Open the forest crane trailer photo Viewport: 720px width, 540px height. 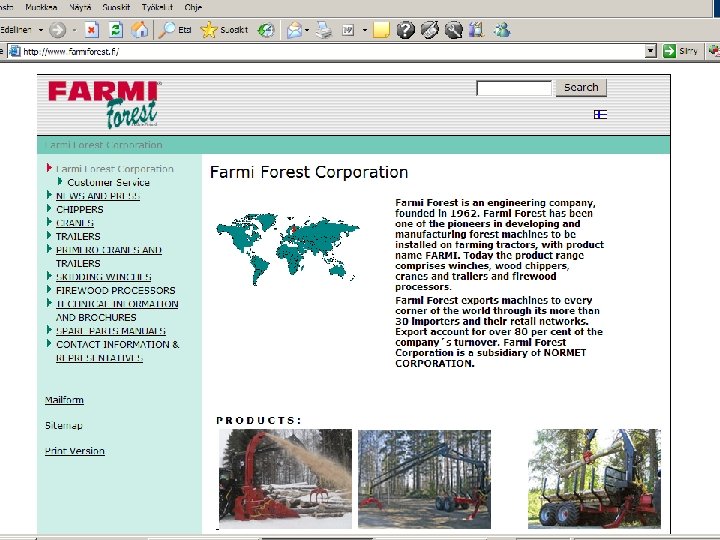point(424,479)
